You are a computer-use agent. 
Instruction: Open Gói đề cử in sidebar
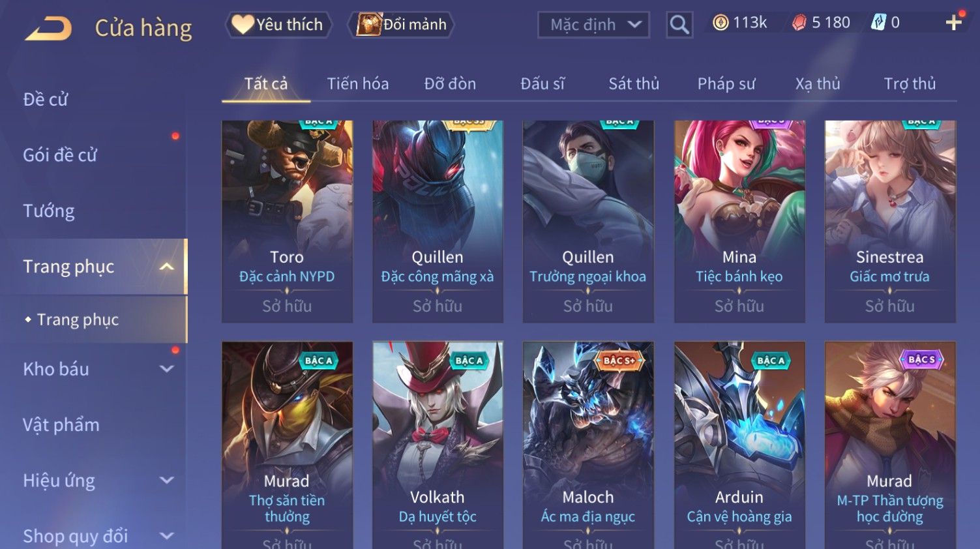pyautogui.click(x=60, y=155)
